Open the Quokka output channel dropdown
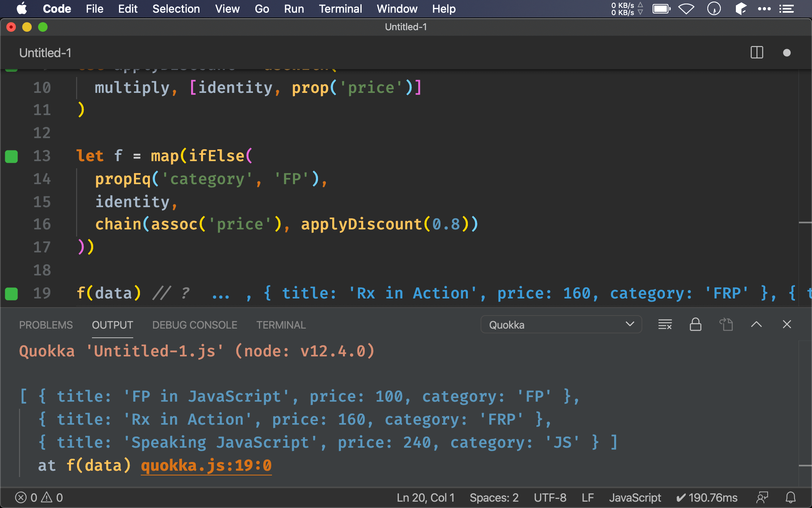 point(561,325)
